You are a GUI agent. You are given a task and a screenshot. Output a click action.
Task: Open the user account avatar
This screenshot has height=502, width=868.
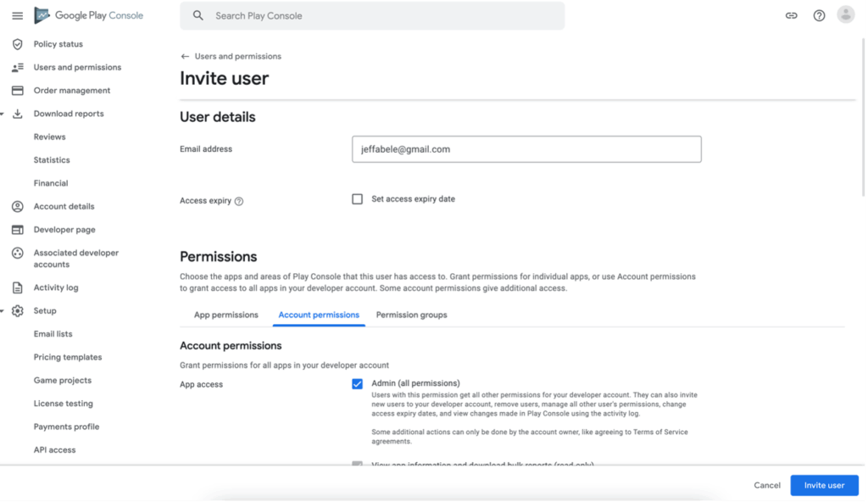pyautogui.click(x=845, y=15)
